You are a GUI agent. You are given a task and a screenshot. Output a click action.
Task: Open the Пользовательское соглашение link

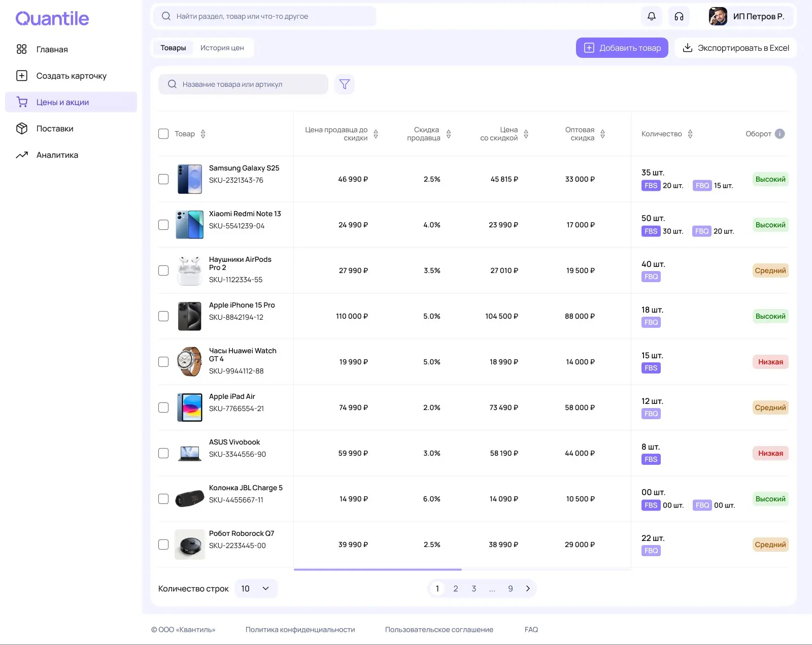tap(439, 630)
